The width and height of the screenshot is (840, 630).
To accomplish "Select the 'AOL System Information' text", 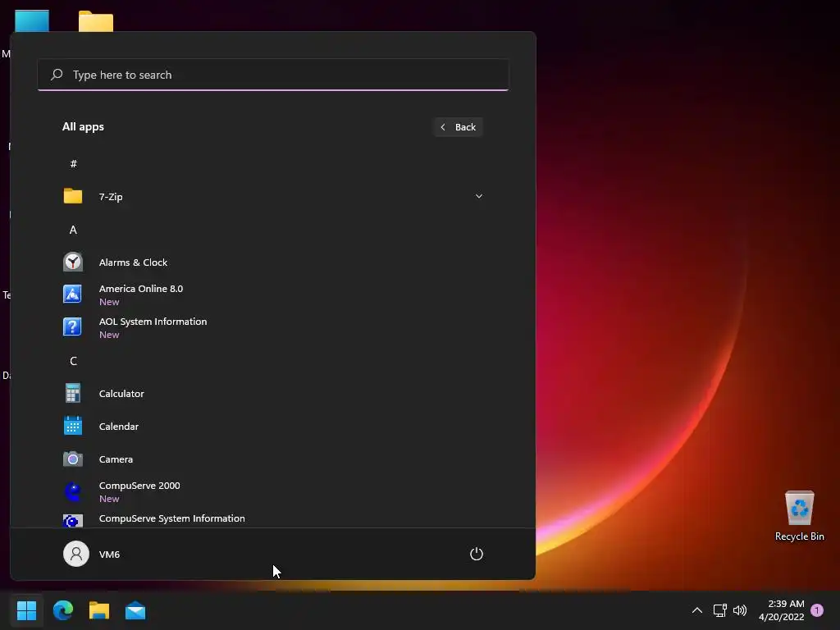I will (x=153, y=322).
